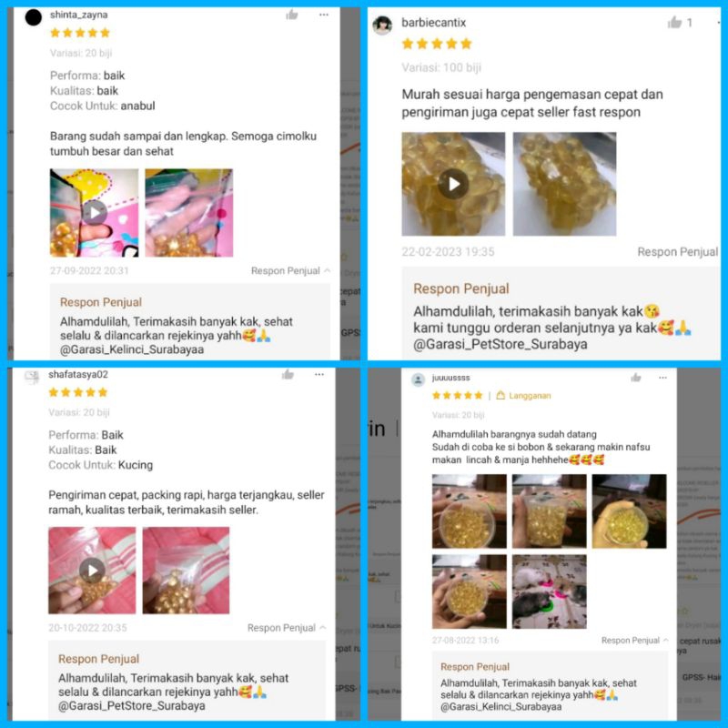Open three-dot menu on shafatasya02's review

(319, 374)
